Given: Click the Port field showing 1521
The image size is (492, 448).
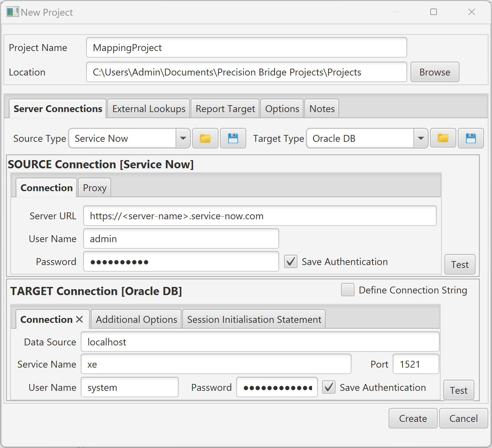Looking at the screenshot, I should coord(416,364).
